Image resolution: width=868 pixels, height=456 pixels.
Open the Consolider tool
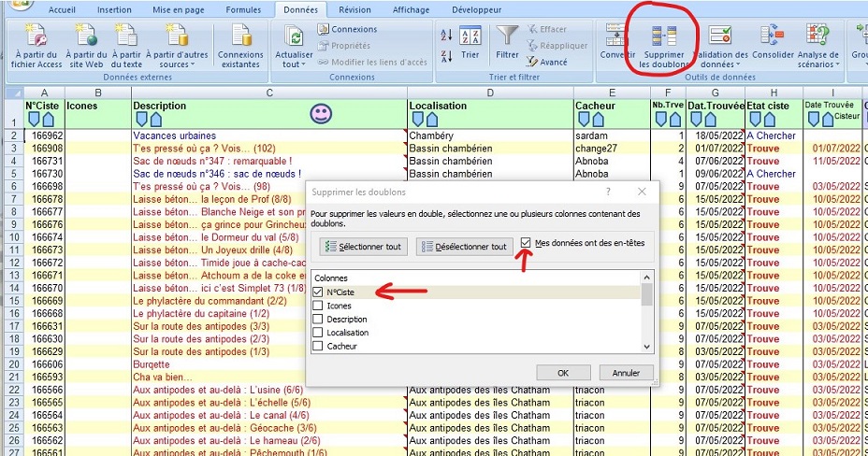point(773,37)
